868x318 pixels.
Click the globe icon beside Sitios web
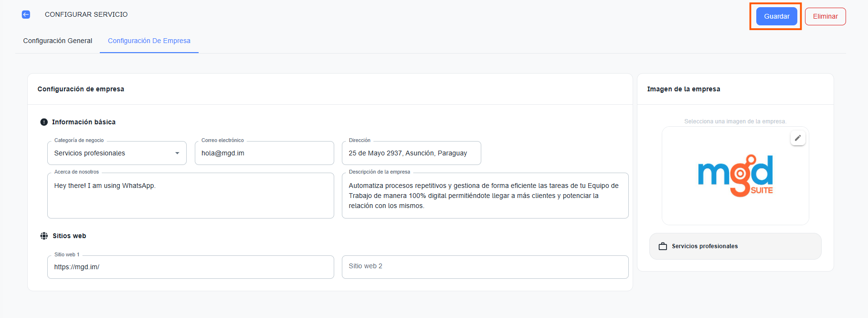coord(44,236)
